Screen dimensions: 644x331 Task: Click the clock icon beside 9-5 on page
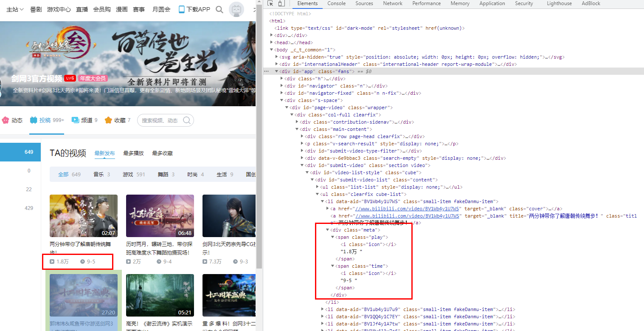[82, 261]
